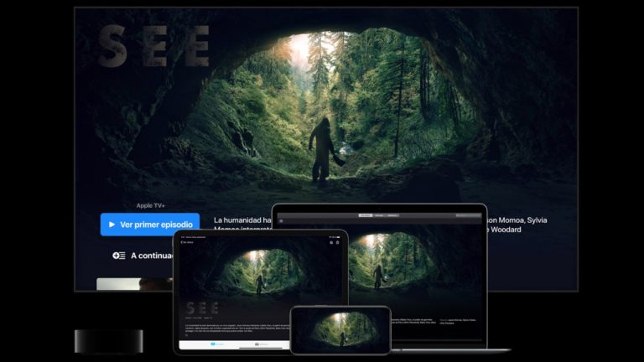Select the gray library tab in iPad tab bar
644x362 pixels.
click(x=262, y=344)
